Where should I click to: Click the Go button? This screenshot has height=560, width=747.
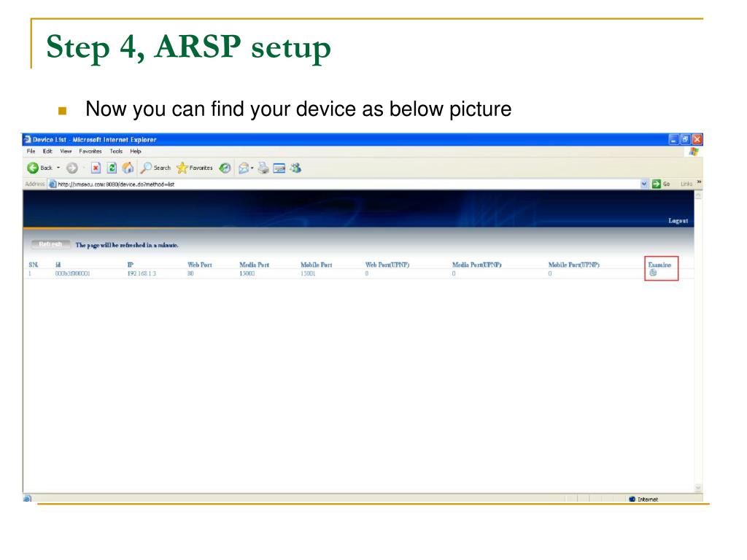point(661,184)
